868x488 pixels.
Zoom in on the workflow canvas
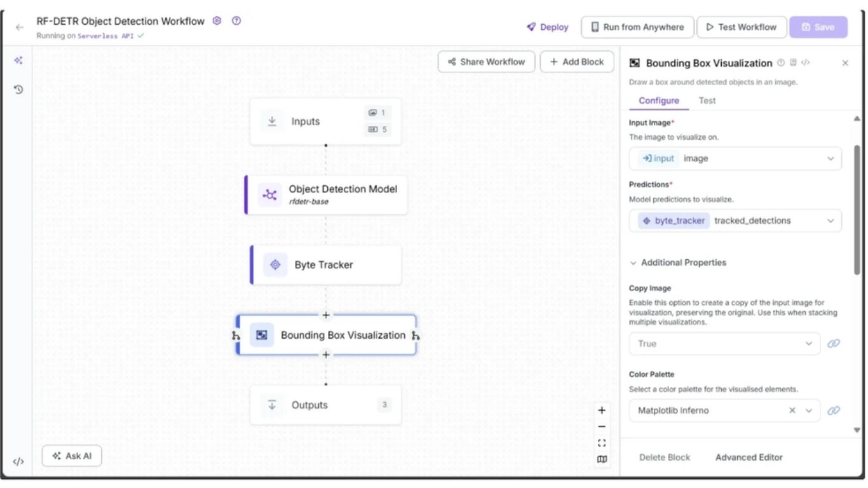click(x=602, y=410)
